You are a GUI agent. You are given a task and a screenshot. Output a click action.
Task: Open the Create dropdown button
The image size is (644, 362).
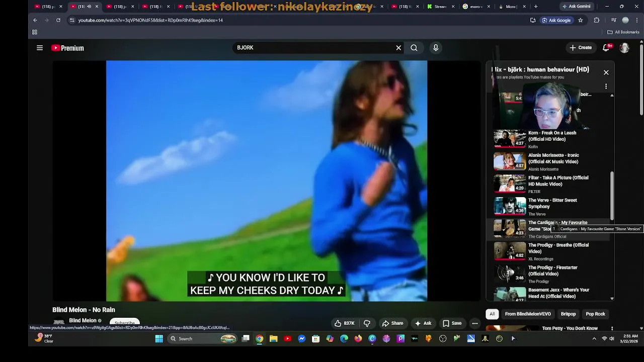(x=580, y=48)
